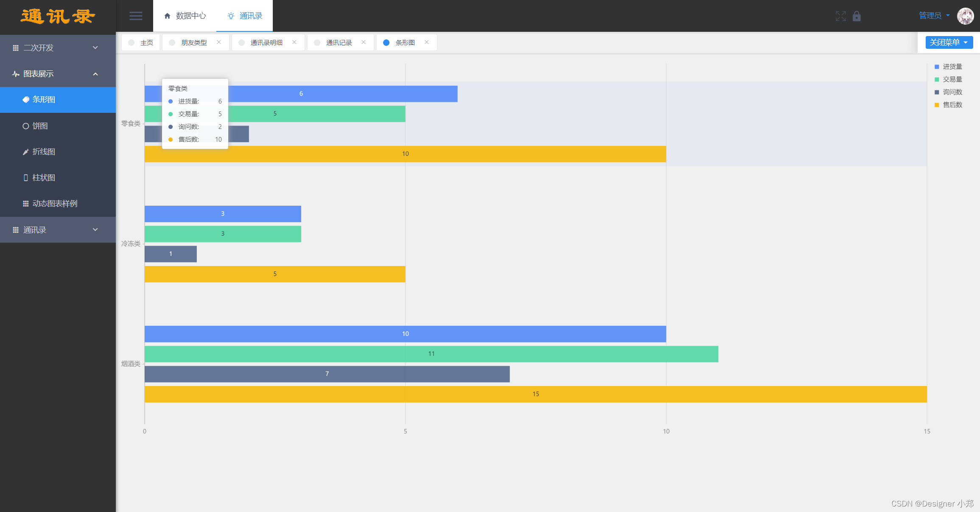Open 动态图表样例 sidebar item

pyautogui.click(x=54, y=204)
